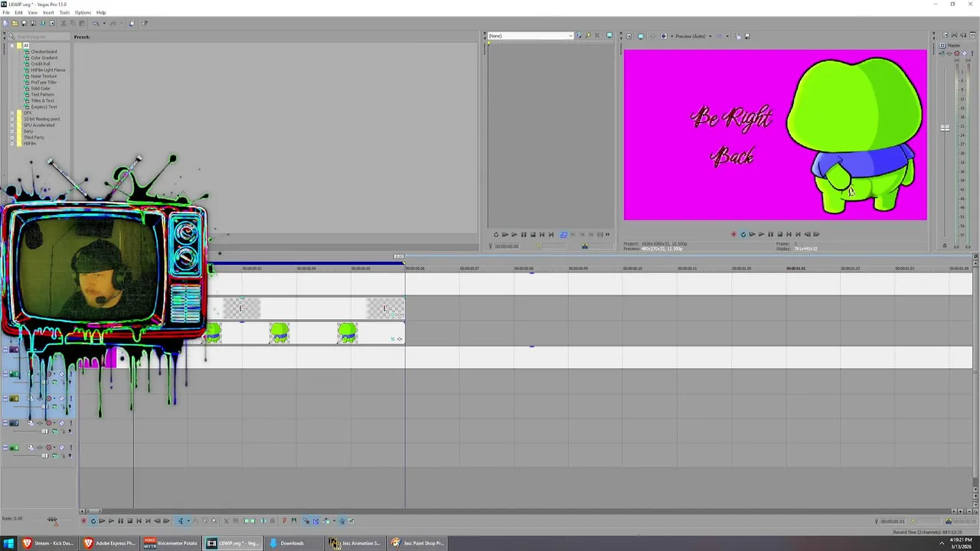
Task: Expand the OFX folder
Action: coord(12,113)
